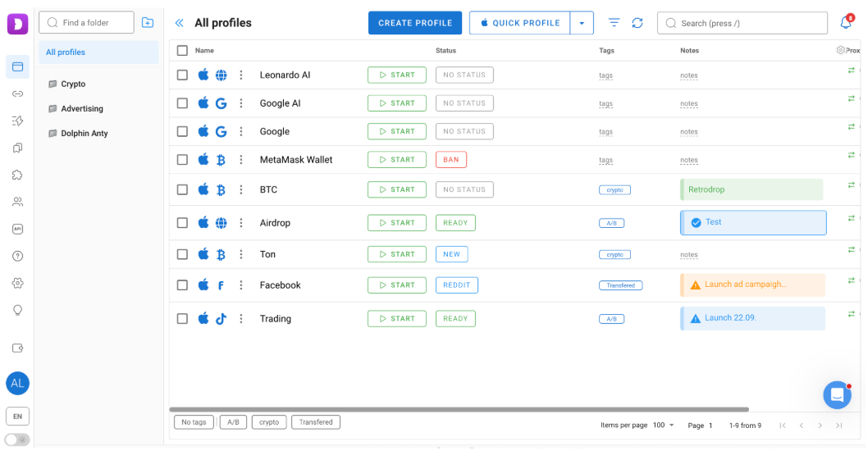Toggle the light/dark theme switch
The width and height of the screenshot is (868, 460).
[17, 440]
